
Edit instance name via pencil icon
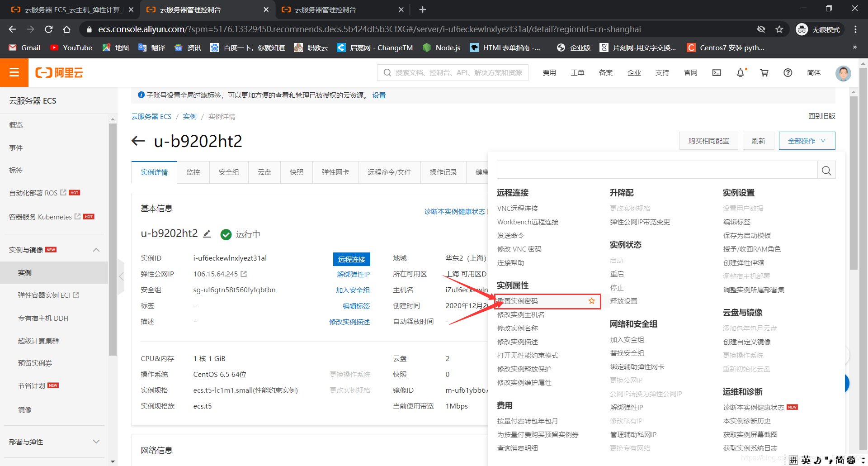pos(207,233)
